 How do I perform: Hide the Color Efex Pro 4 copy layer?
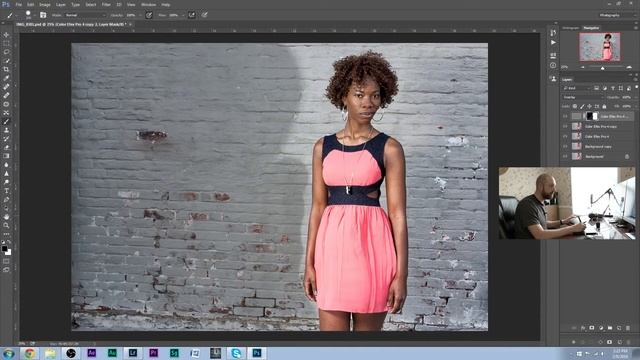pyautogui.click(x=565, y=127)
